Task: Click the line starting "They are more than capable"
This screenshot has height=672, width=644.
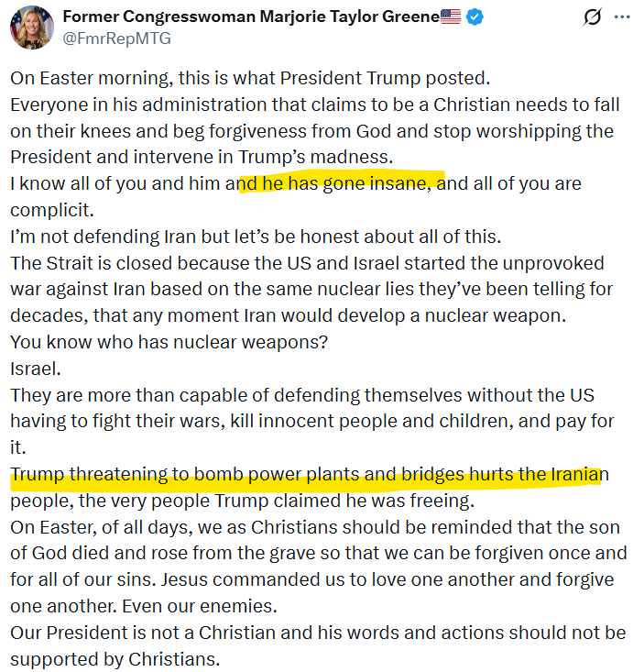Action: 302,395
